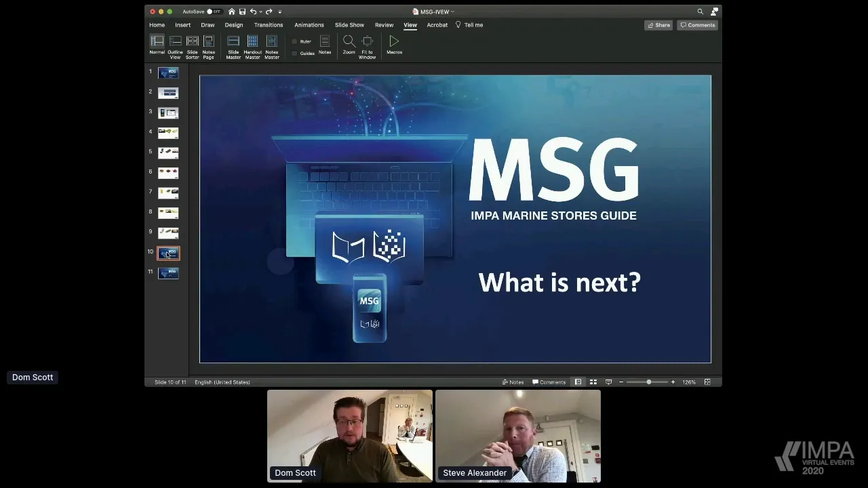
Task: Click the Notes ribbon icon
Action: pos(325,45)
